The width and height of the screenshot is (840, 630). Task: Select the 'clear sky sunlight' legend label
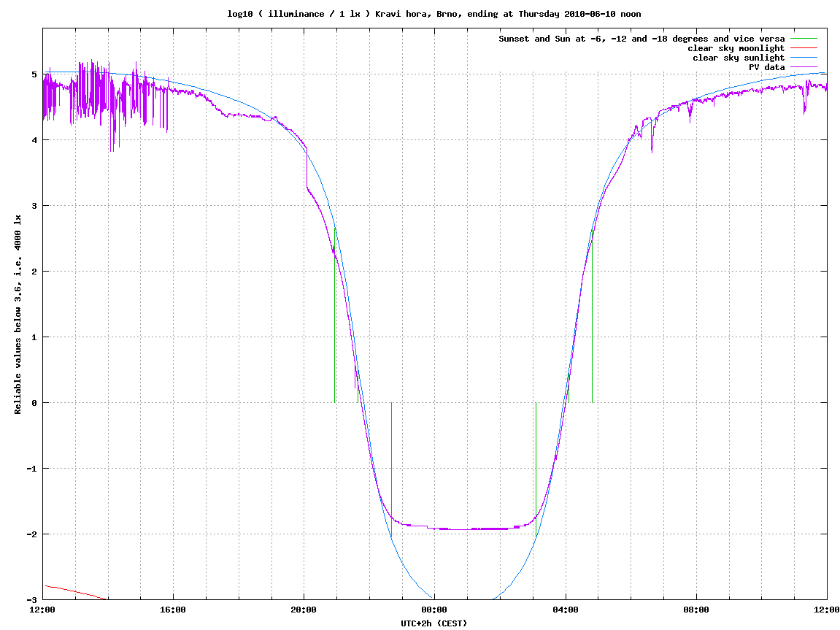(739, 58)
